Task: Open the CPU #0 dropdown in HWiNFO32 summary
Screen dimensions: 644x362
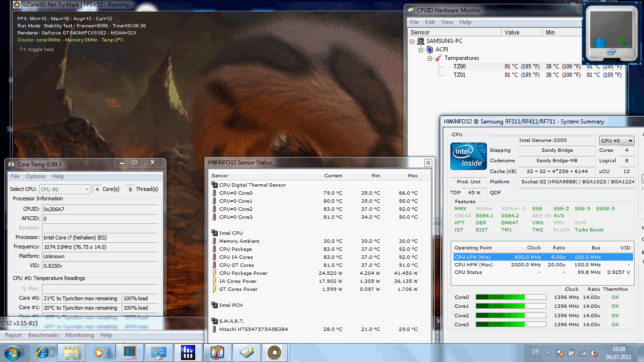Action: click(617, 140)
